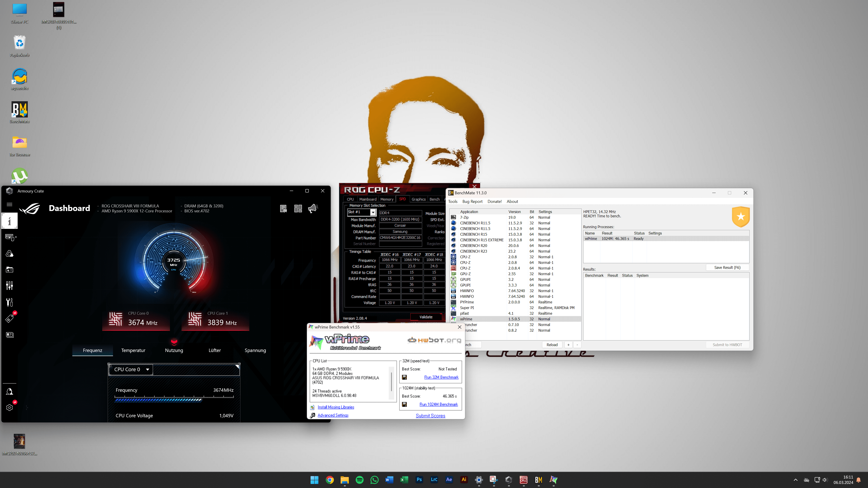Save the 32M score floppy icon
868x488 pixels.
click(x=404, y=377)
